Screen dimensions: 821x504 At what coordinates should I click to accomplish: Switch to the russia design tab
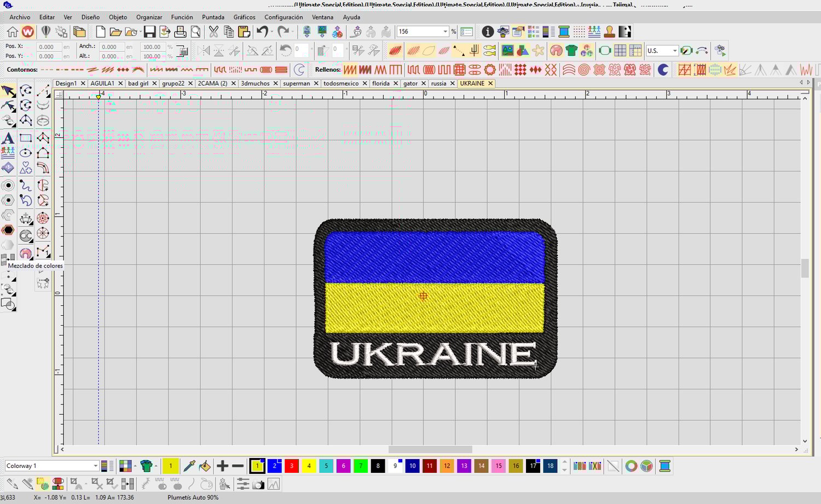pos(438,83)
